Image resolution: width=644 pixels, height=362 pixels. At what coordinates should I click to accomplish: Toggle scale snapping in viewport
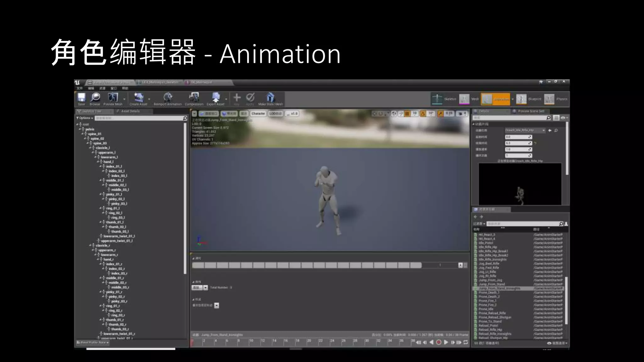(x=440, y=113)
